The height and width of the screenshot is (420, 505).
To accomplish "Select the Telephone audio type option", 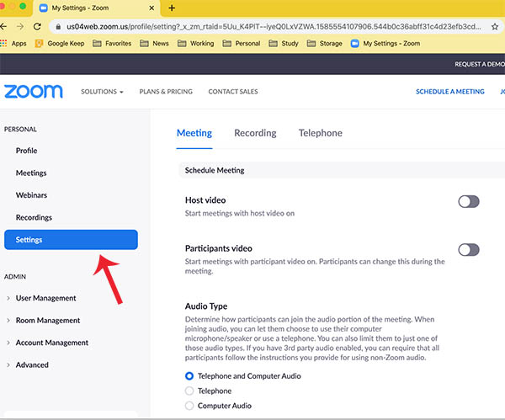I will 189,391.
